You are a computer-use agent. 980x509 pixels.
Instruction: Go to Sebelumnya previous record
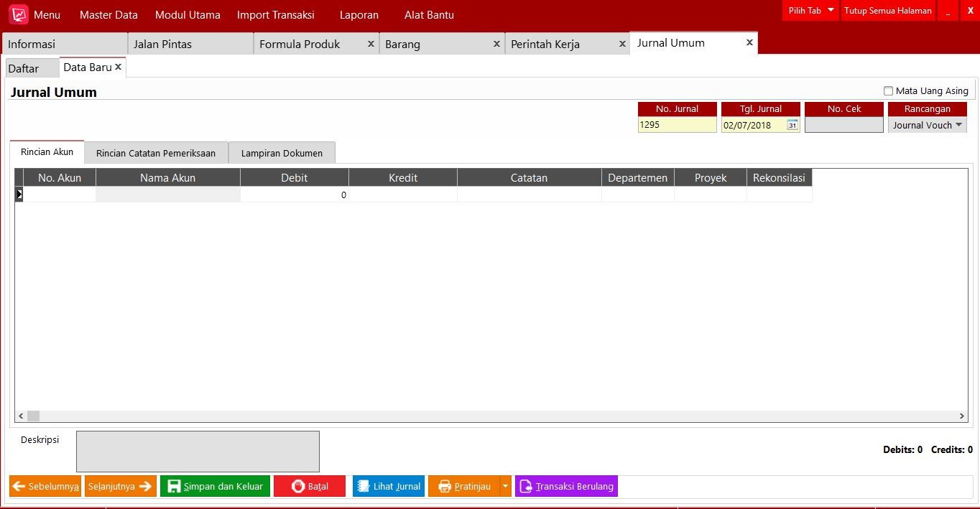click(x=45, y=486)
